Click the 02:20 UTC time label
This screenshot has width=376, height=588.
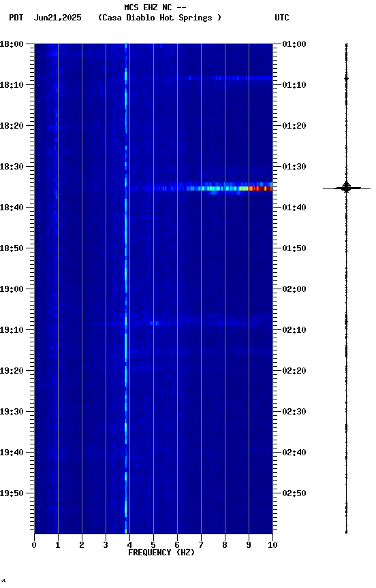pos(294,371)
